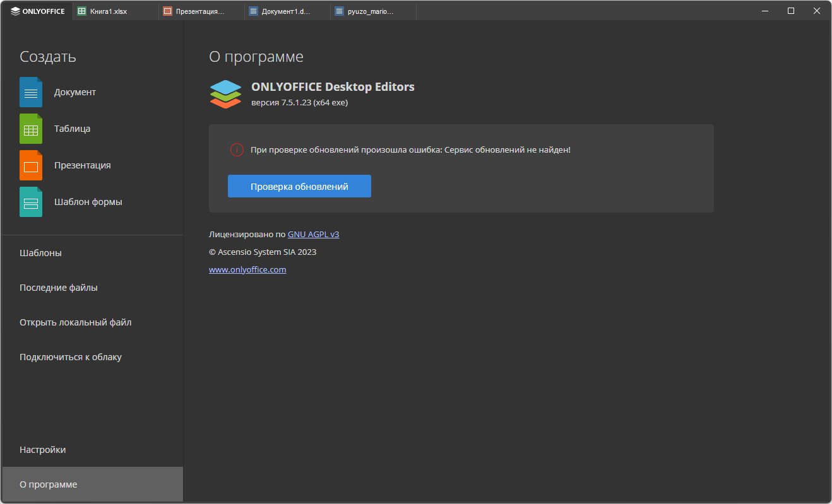Click the teal Form template icon

point(31,202)
